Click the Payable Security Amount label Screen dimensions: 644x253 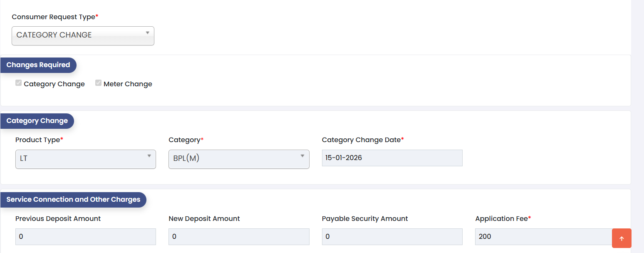(365, 219)
